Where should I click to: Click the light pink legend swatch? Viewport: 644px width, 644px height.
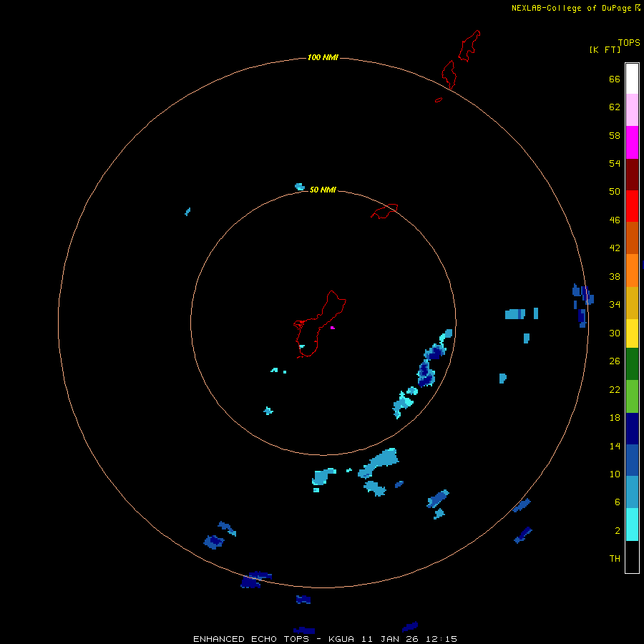(x=632, y=110)
